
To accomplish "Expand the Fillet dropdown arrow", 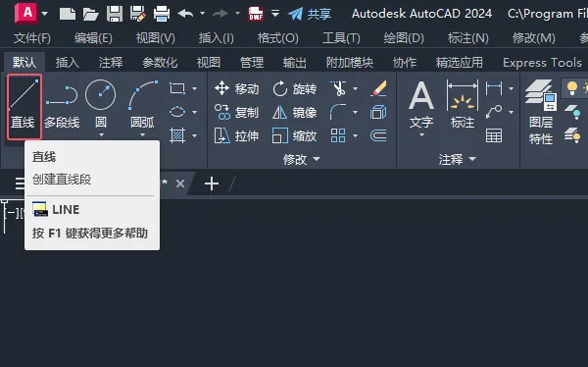I will (355, 112).
